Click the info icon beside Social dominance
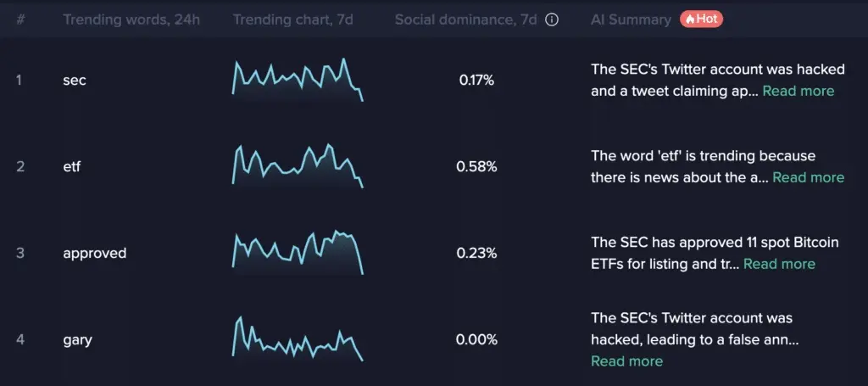The image size is (868, 386). coord(552,20)
